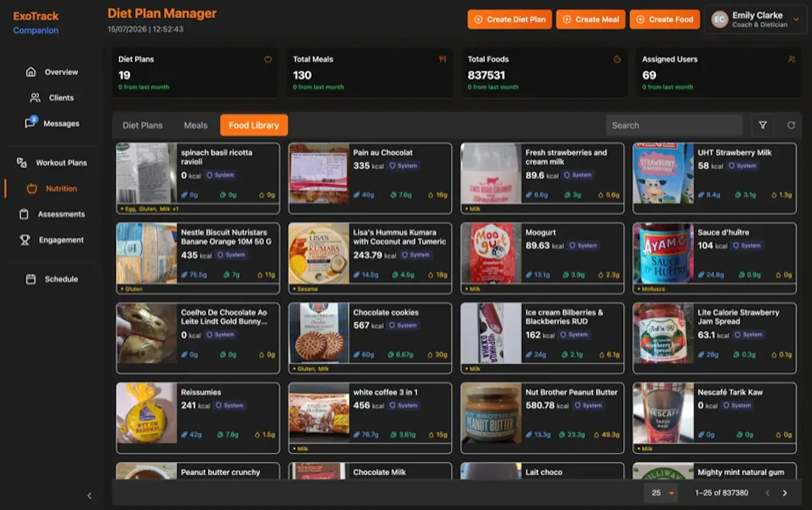Click the Total Foods card icon
This screenshot has height=510, width=812.
[x=617, y=59]
